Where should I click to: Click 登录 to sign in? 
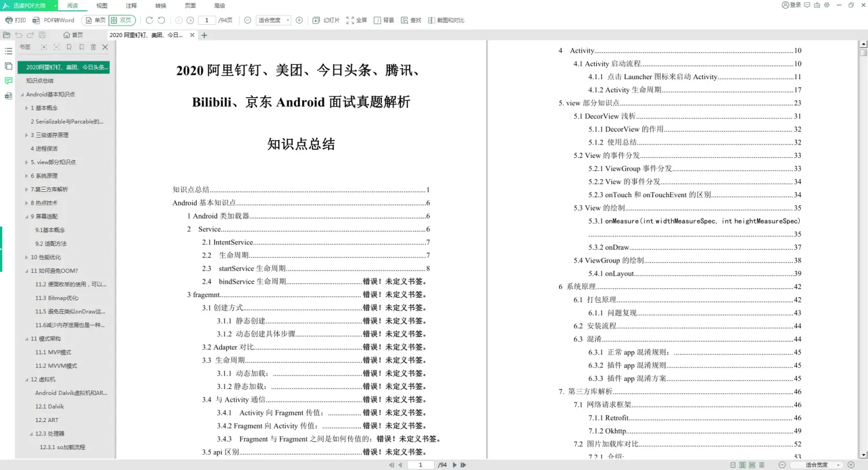[791, 5]
